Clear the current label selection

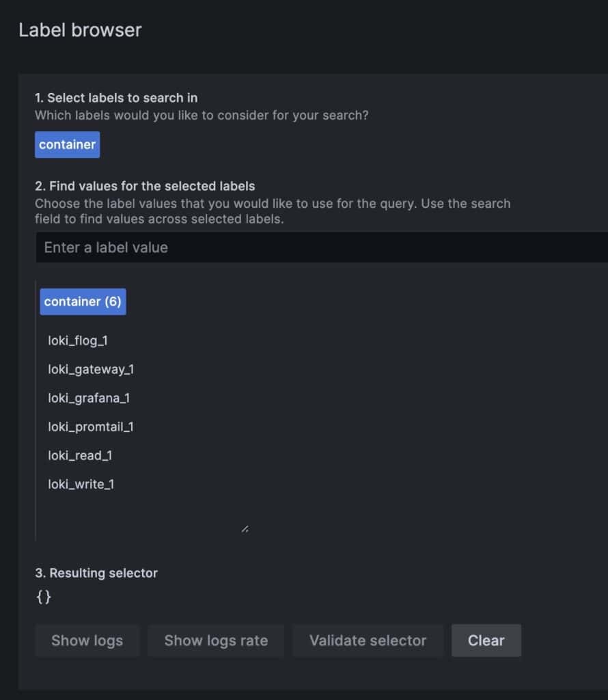point(486,641)
